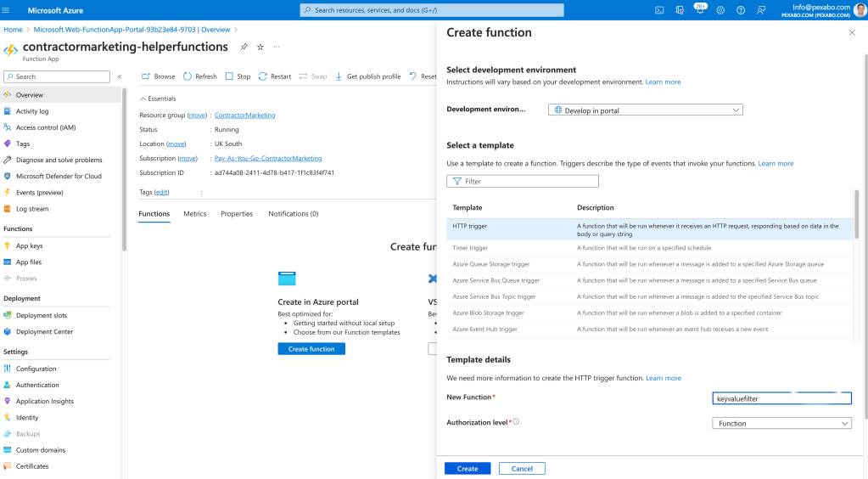Select the Timer trigger template

coord(649,248)
